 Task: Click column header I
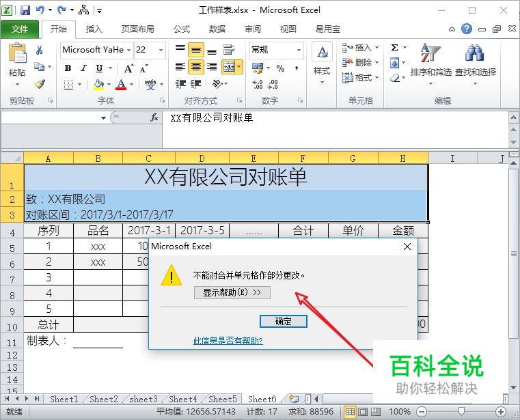(452, 158)
